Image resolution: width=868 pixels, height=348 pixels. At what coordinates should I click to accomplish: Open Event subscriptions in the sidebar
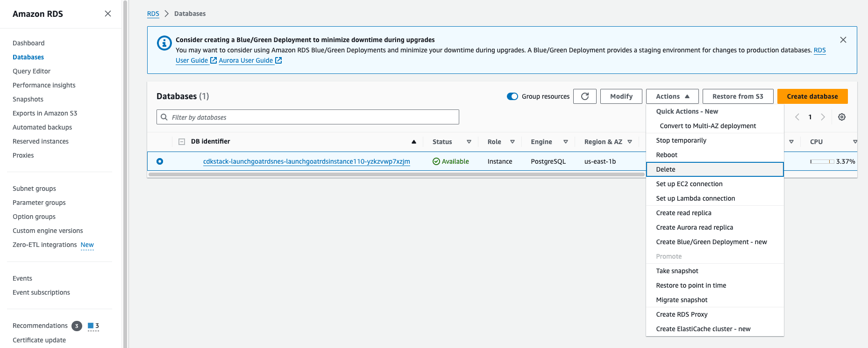click(41, 292)
